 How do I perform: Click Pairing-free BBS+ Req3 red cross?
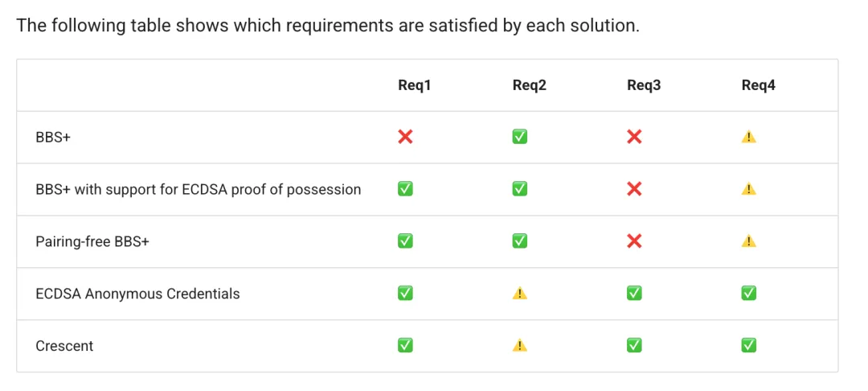point(634,241)
